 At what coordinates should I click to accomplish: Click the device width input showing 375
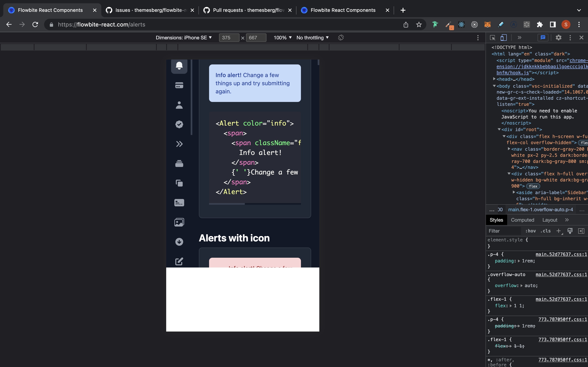[x=229, y=38]
